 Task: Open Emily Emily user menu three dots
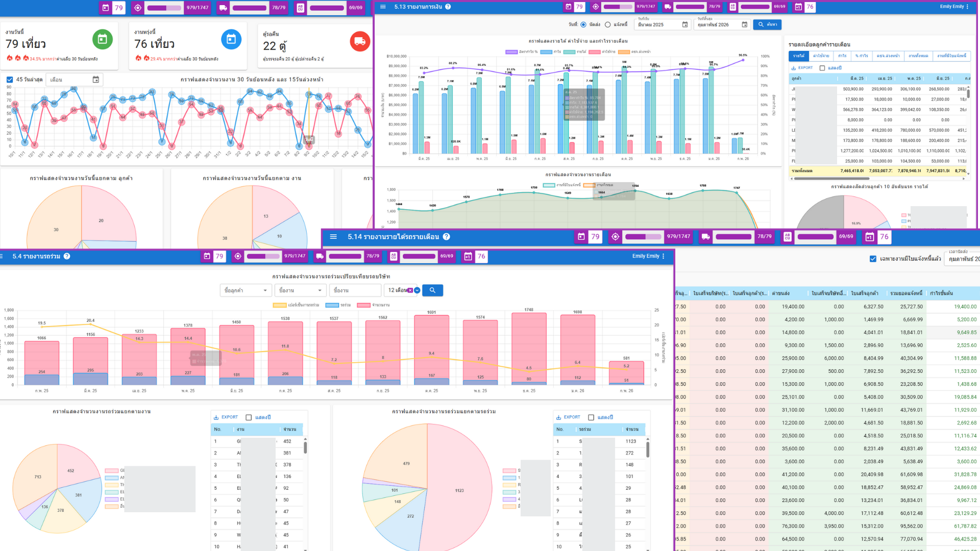(x=967, y=7)
